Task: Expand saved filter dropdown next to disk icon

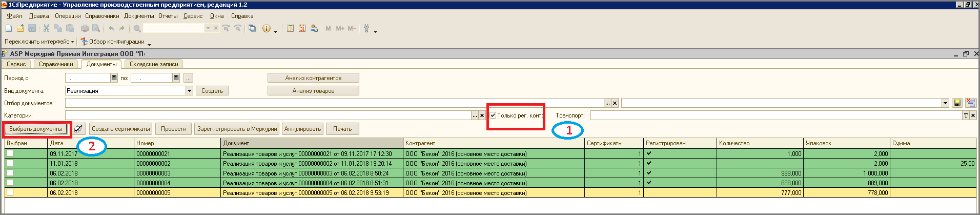Action: [945, 103]
